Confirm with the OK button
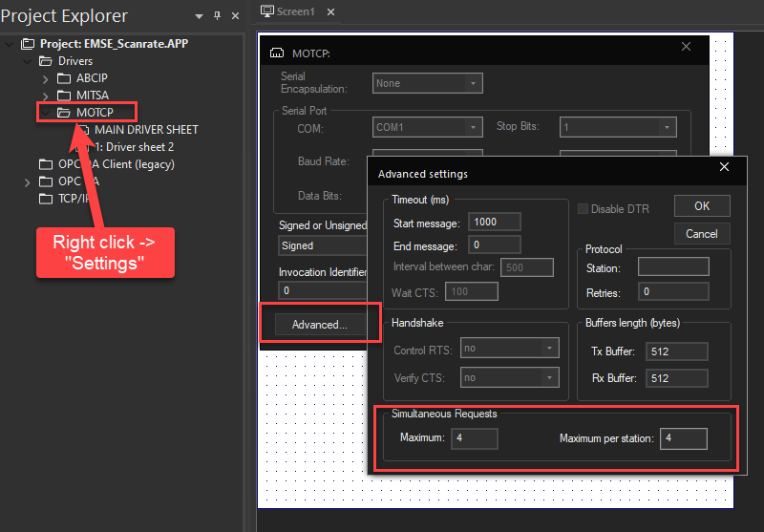This screenshot has width=764, height=532. click(702, 206)
